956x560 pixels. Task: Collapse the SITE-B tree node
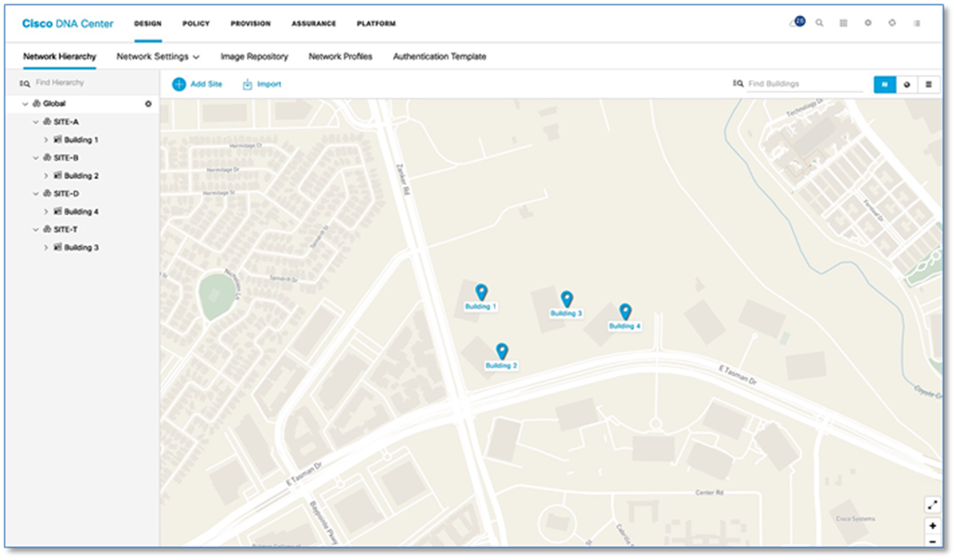(x=36, y=157)
